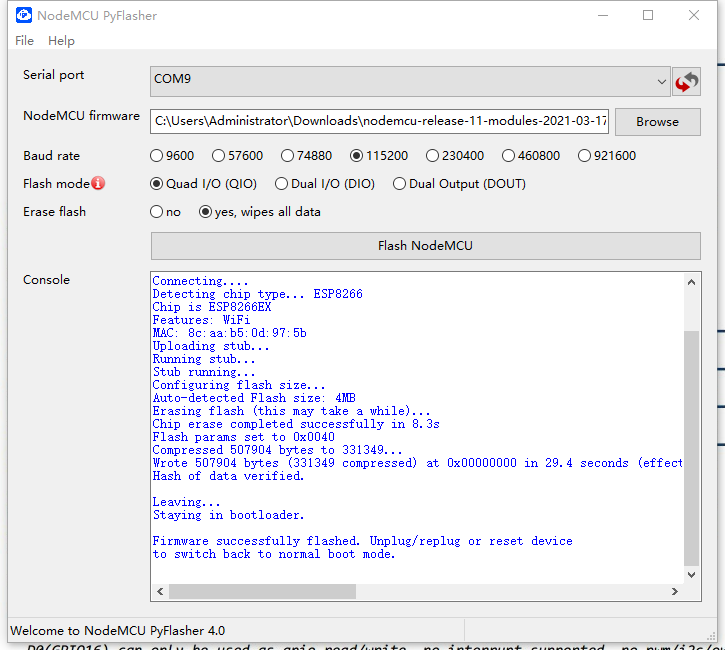Screen dimensions: 725x650
Task: Click 'Chip erase completed successfully' line
Action: click(x=296, y=424)
